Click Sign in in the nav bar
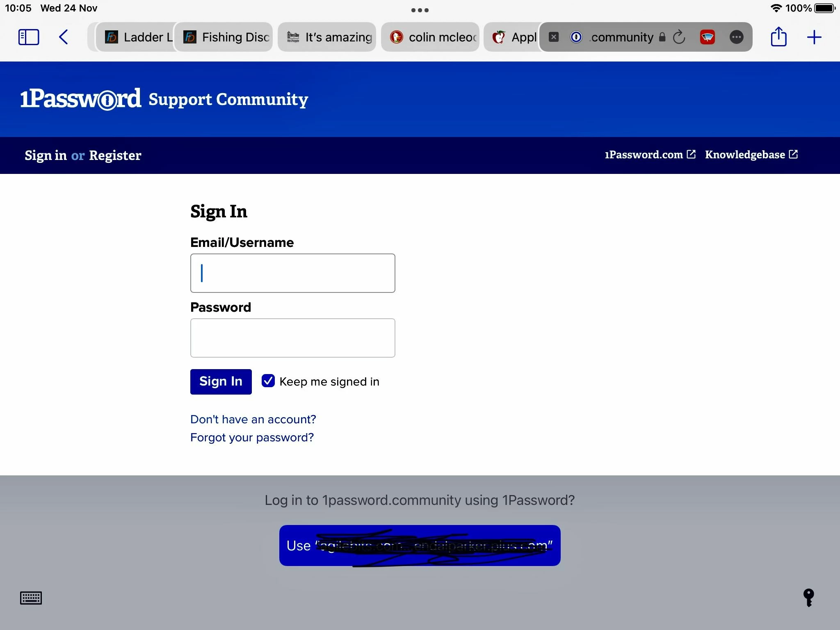Viewport: 840px width, 630px height. [x=46, y=155]
